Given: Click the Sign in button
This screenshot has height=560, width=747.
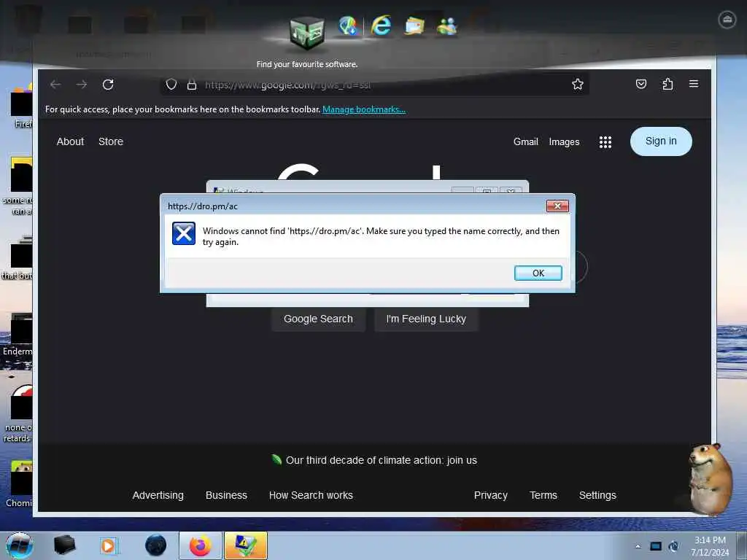Looking at the screenshot, I should click(x=661, y=141).
